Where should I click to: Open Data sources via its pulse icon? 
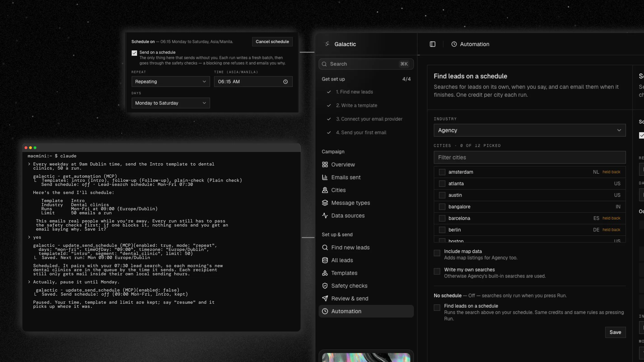325,215
